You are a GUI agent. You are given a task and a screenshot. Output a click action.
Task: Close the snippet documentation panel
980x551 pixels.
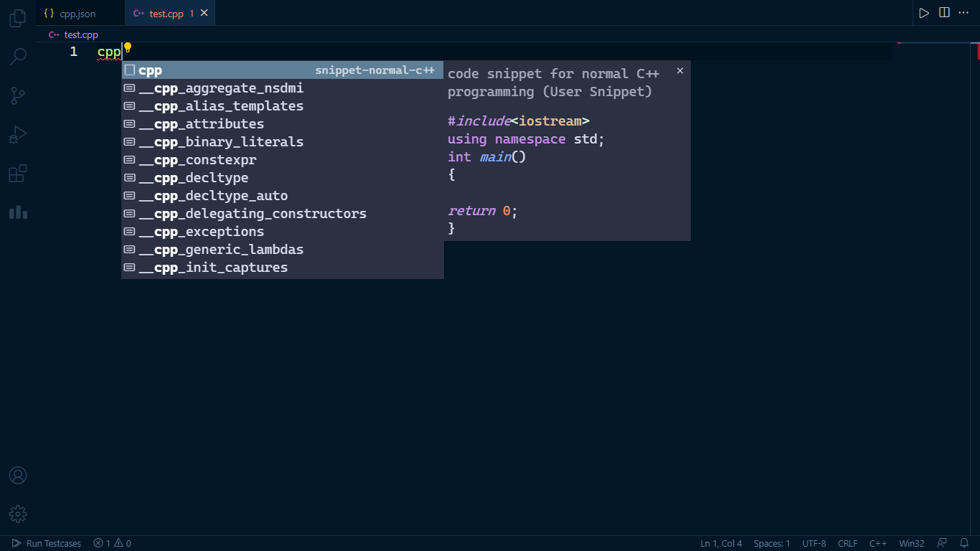click(x=680, y=70)
